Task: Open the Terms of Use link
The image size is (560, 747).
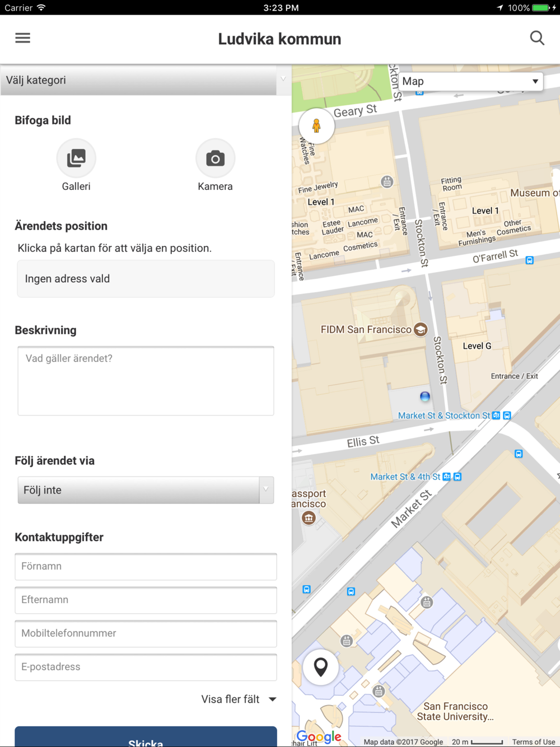Action: coord(534,742)
